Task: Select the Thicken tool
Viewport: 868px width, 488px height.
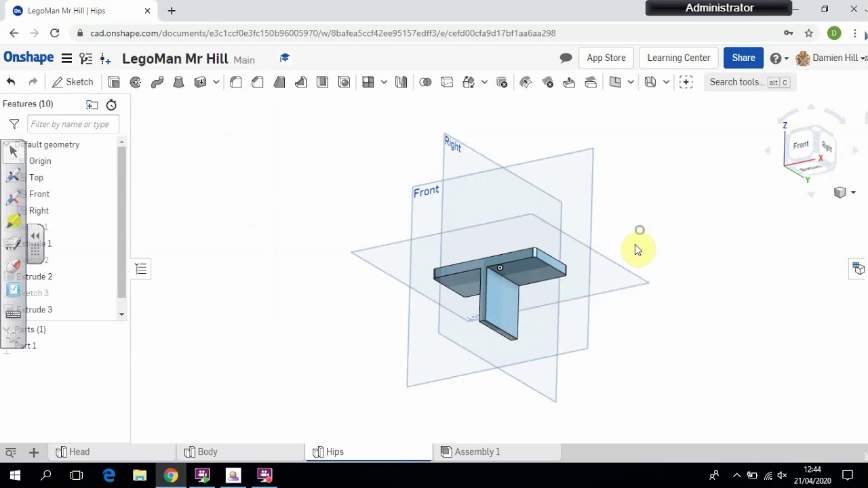Action: point(201,82)
